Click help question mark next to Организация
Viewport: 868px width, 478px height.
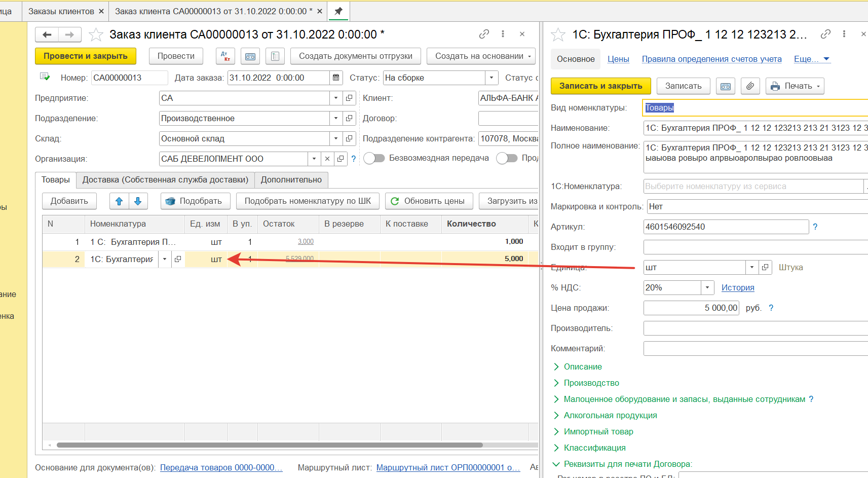(353, 159)
